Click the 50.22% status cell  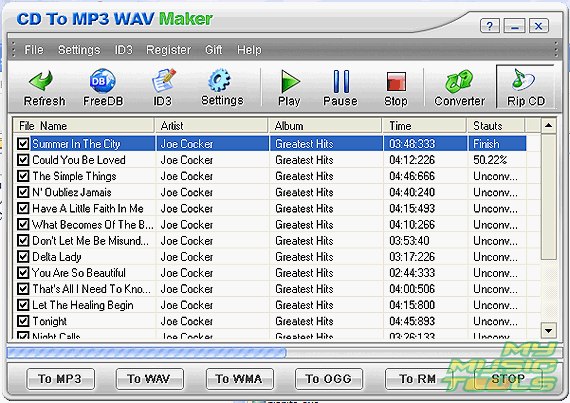490,160
